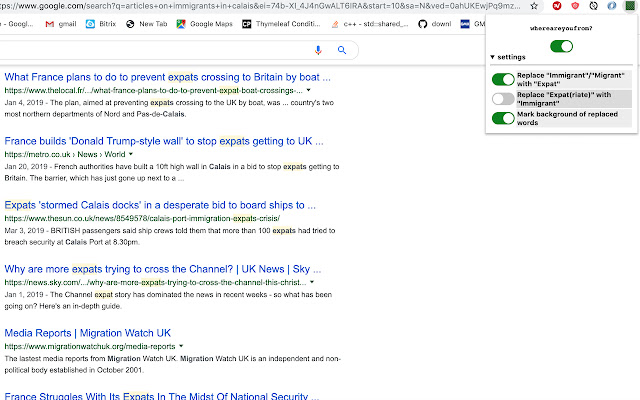Open dropdown arrow next to thelocal.fr URL
The image size is (640, 400).
tap(309, 90)
